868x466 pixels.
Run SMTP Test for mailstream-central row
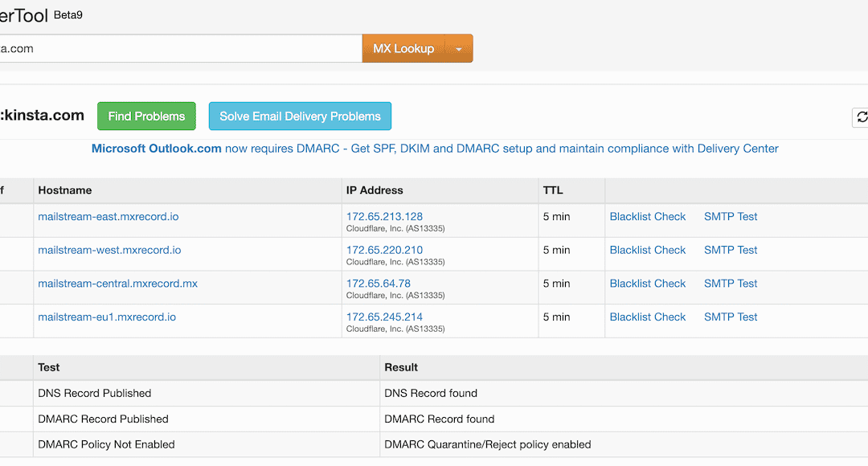click(x=731, y=284)
